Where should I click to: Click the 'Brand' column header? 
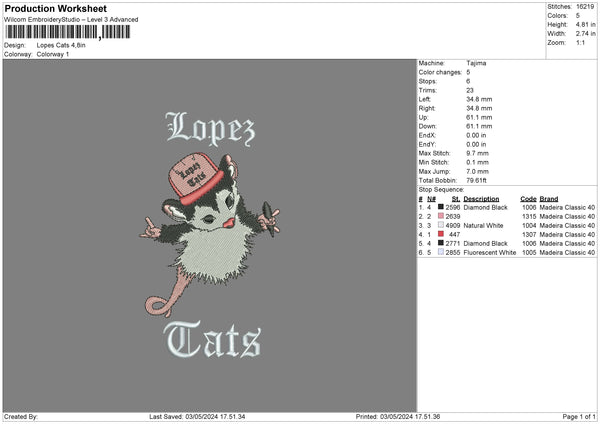tap(549, 199)
